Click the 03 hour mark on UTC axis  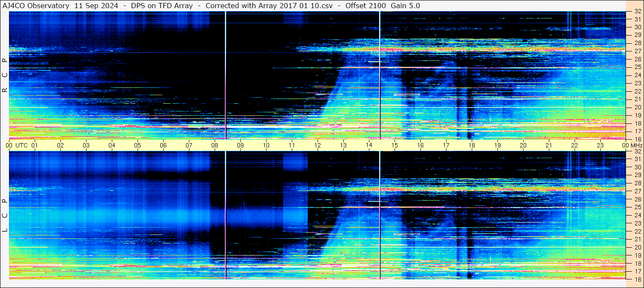click(86, 145)
